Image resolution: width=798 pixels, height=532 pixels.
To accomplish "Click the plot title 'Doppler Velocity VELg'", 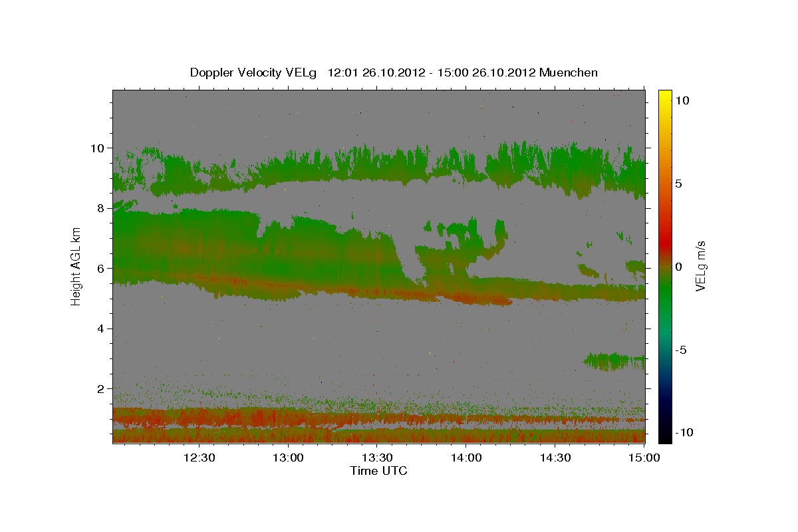I will coord(255,72).
